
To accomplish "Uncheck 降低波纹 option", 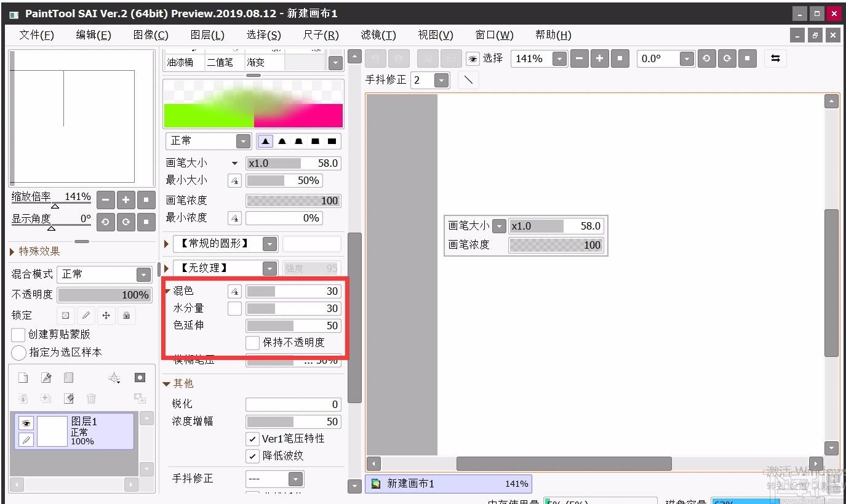I will click(252, 456).
